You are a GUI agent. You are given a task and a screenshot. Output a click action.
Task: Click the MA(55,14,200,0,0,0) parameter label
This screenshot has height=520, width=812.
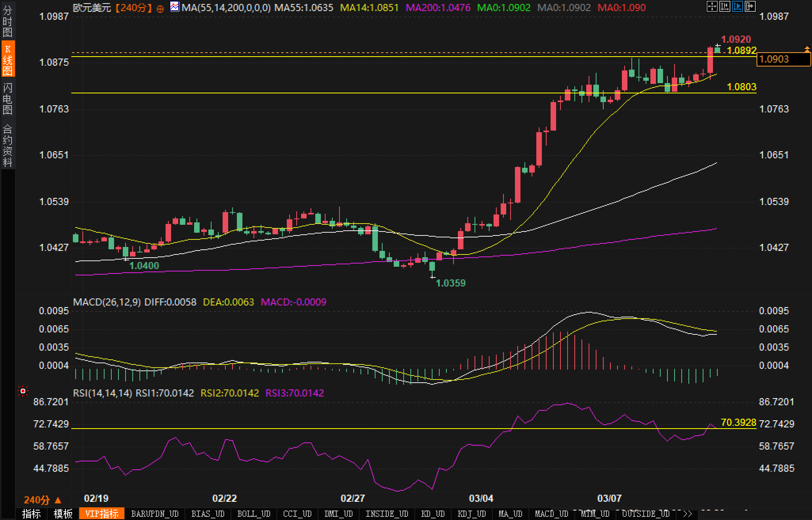tap(226, 8)
